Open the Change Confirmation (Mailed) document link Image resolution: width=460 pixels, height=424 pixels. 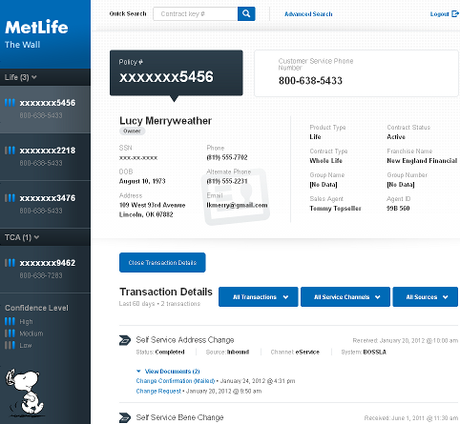coord(175,381)
